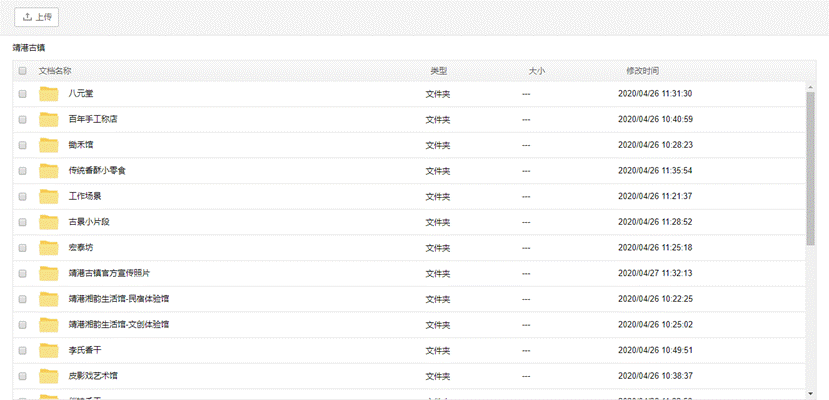Open the 李氏香干 folder icon

49,350
